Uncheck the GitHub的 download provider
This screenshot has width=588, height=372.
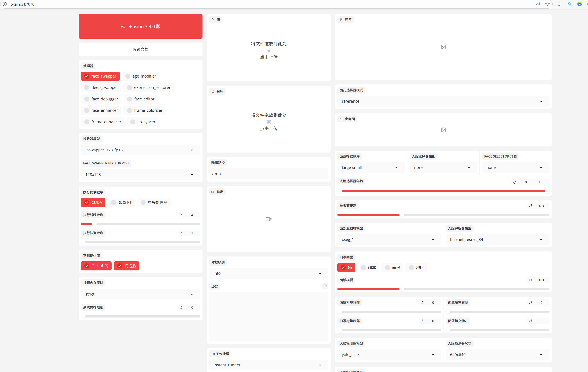point(96,266)
